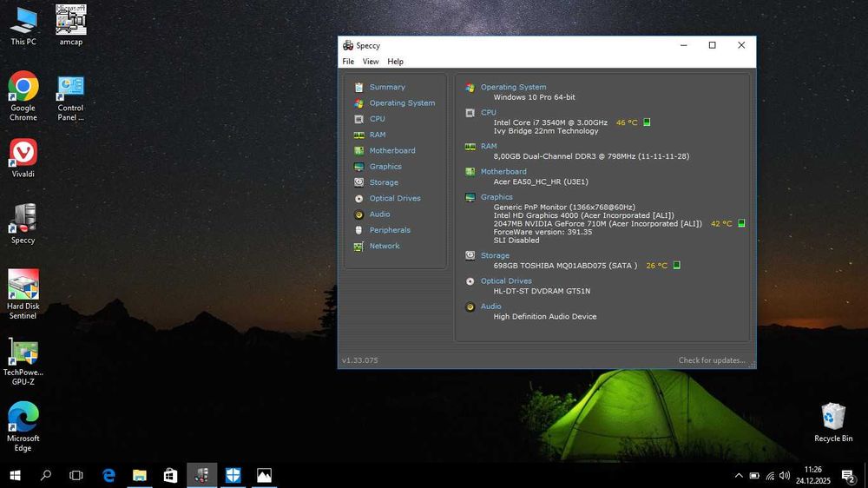Screen dimensions: 868x488
Task: Click the Graphics heading in summary panel
Action: 496,197
